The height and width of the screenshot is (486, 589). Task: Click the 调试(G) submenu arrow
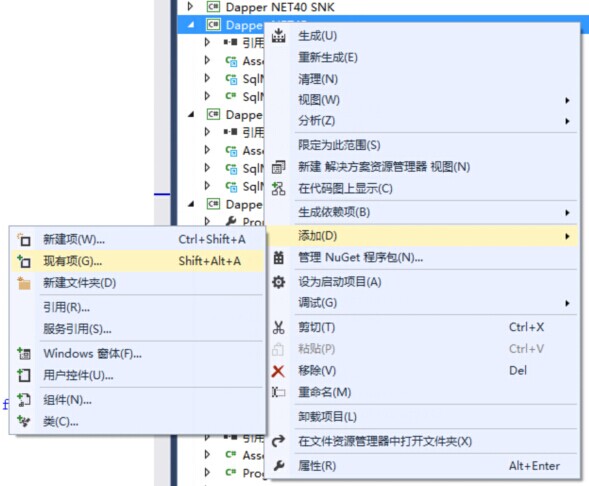[x=567, y=303]
